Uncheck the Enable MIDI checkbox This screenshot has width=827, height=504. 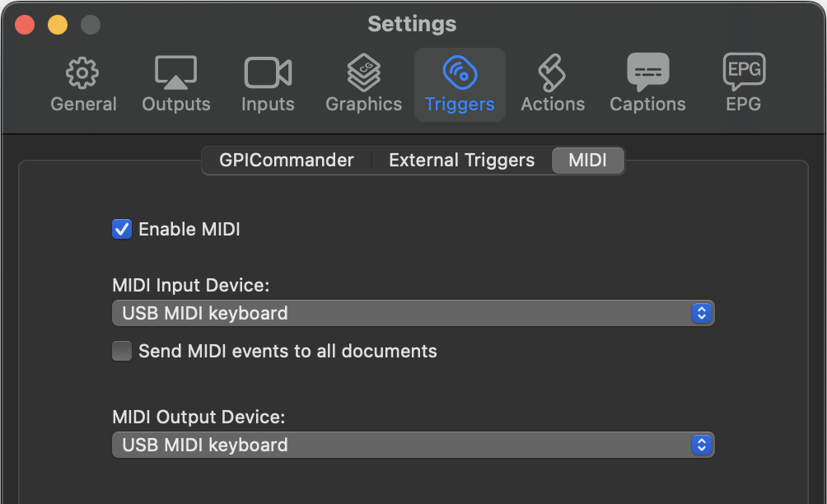coord(122,229)
